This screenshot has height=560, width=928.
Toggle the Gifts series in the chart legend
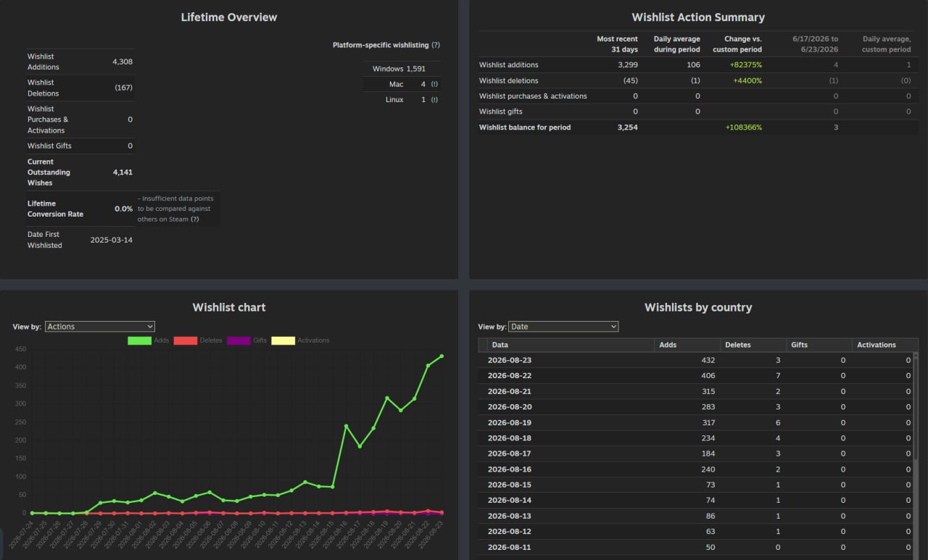coord(247,340)
